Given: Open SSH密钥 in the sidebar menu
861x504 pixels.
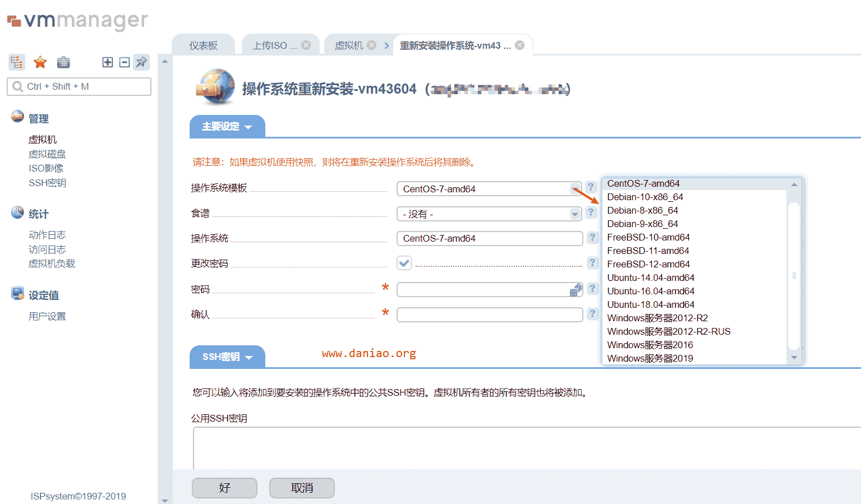Looking at the screenshot, I should coord(47,183).
